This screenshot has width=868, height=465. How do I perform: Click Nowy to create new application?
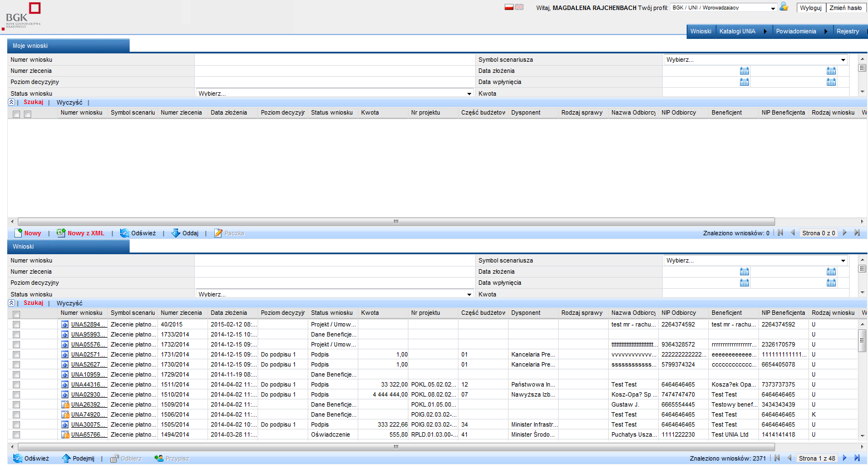[x=28, y=233]
